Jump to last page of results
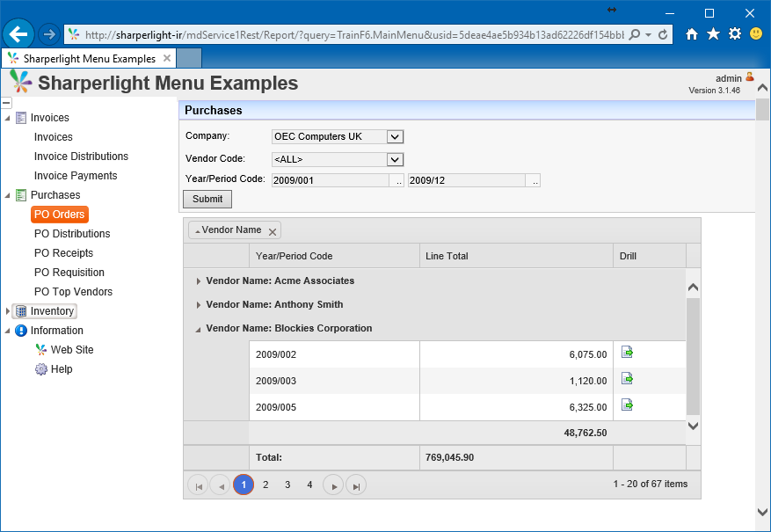This screenshot has height=532, width=771. point(356,485)
